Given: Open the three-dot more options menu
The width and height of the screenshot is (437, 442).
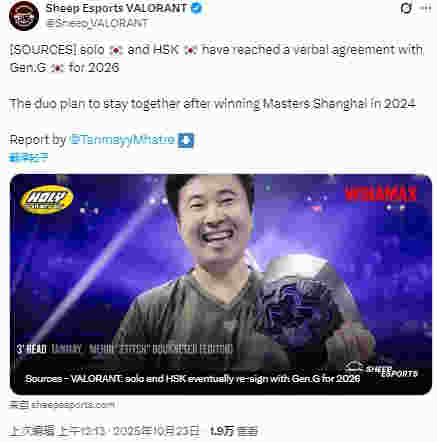Looking at the screenshot, I should coord(426,8).
